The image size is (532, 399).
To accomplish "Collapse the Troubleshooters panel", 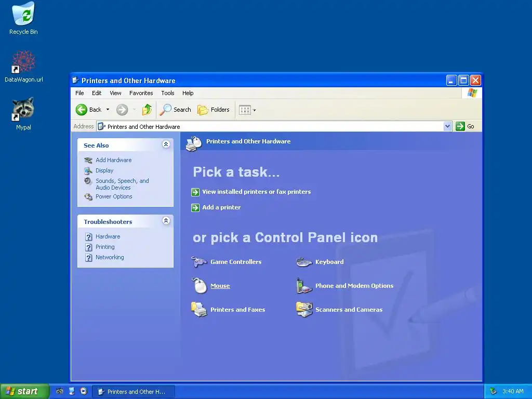I will click(166, 220).
